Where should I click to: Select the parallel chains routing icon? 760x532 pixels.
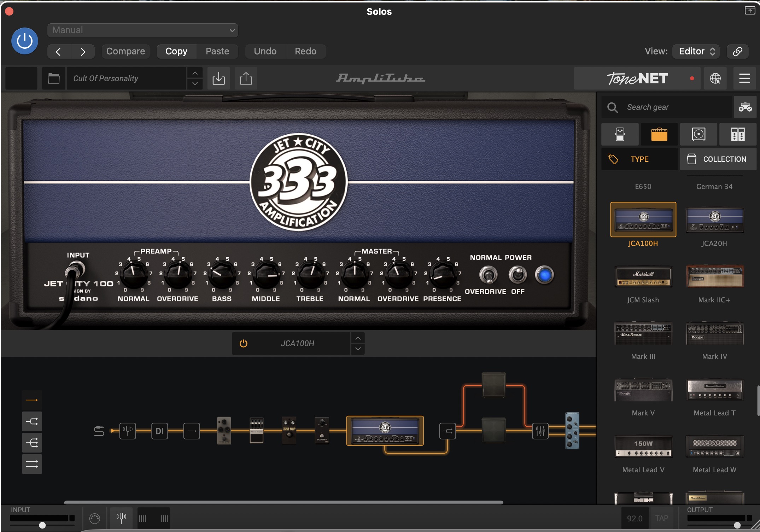click(32, 464)
